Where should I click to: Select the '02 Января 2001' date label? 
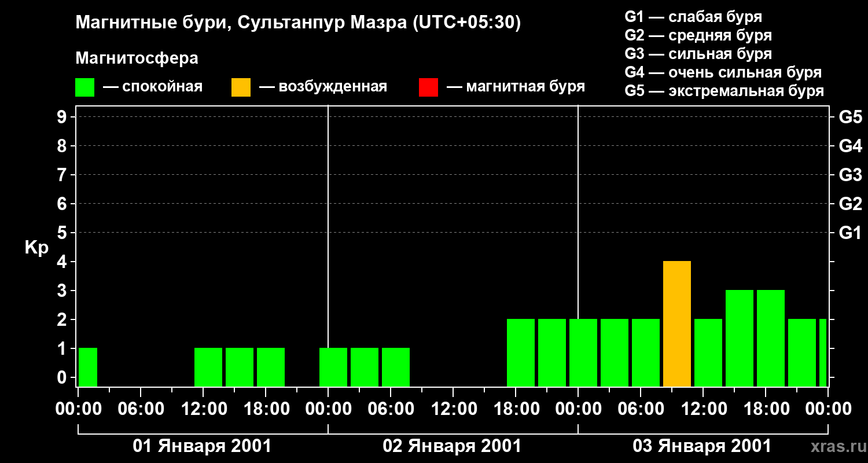(x=452, y=446)
